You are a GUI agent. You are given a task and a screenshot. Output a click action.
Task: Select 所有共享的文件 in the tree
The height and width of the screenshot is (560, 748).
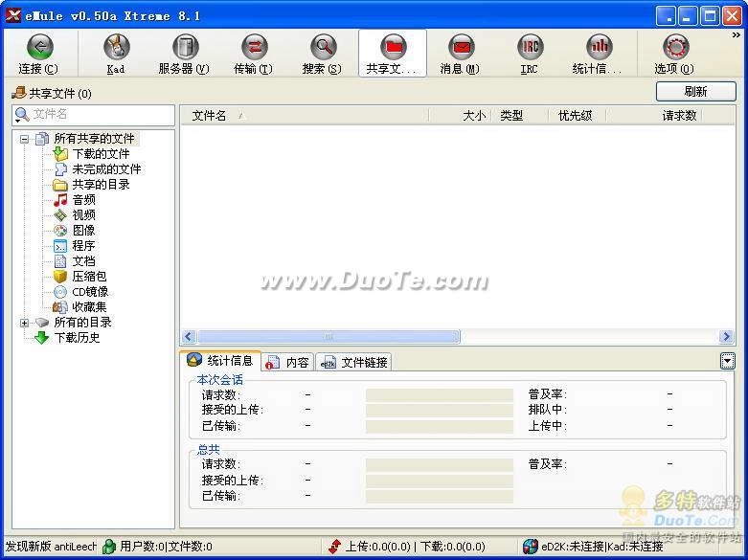point(94,139)
